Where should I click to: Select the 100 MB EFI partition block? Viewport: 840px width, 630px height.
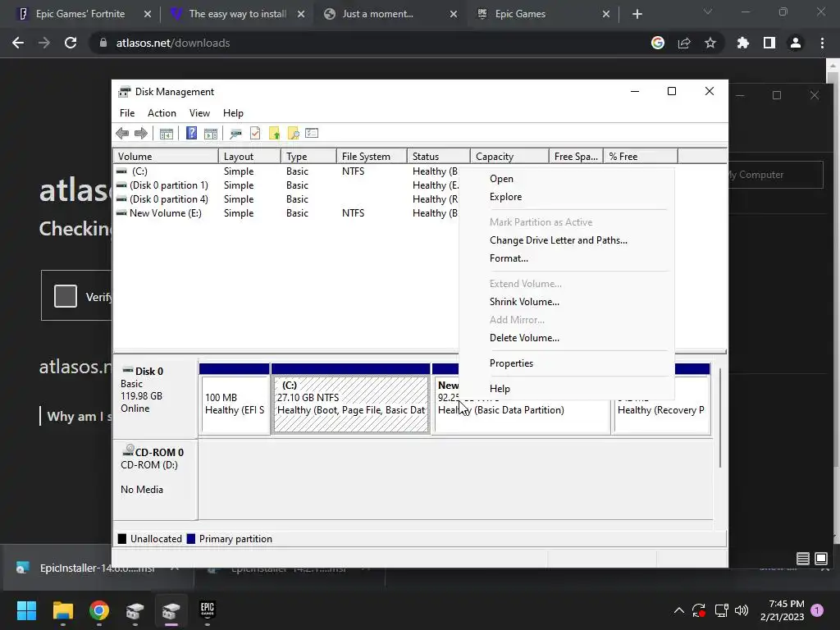(235, 399)
